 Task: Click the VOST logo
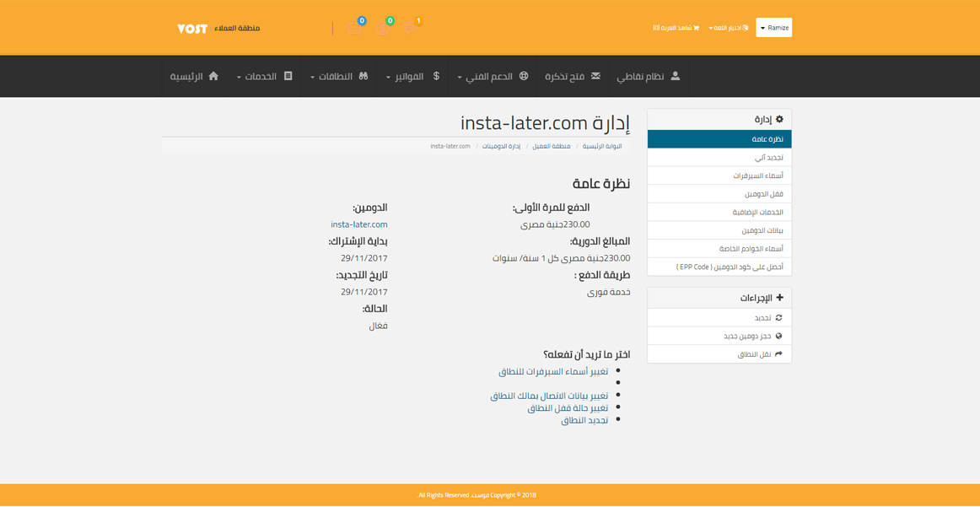tap(192, 29)
